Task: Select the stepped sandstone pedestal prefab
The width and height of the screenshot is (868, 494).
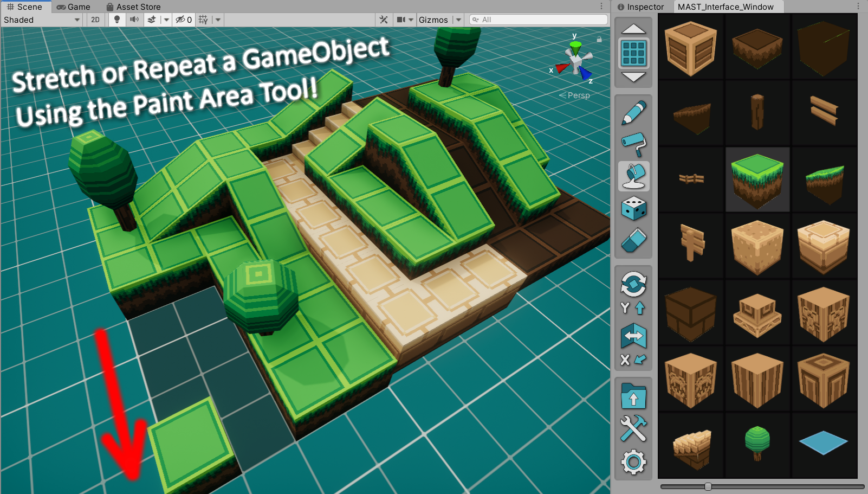Action: pos(757,312)
